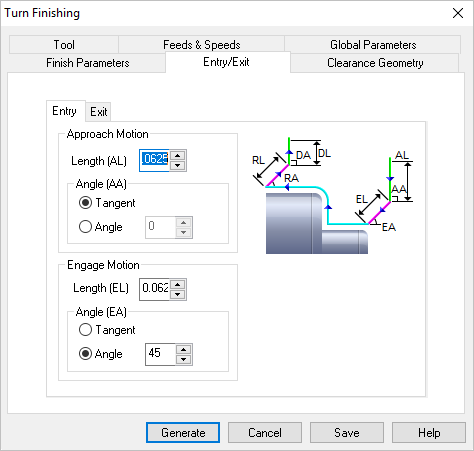
Task: Select the Entry sub-tab
Action: pyautogui.click(x=65, y=111)
